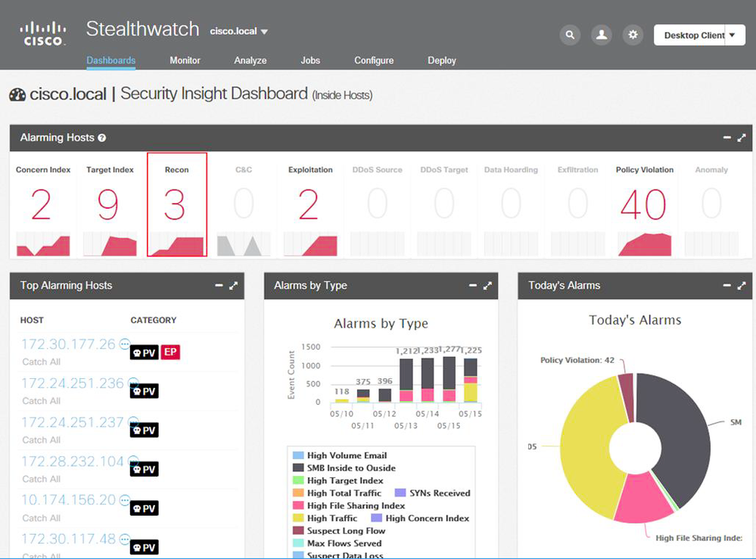Select the Exploitation count of 2
Screen dimensions: 756x559
point(309,205)
